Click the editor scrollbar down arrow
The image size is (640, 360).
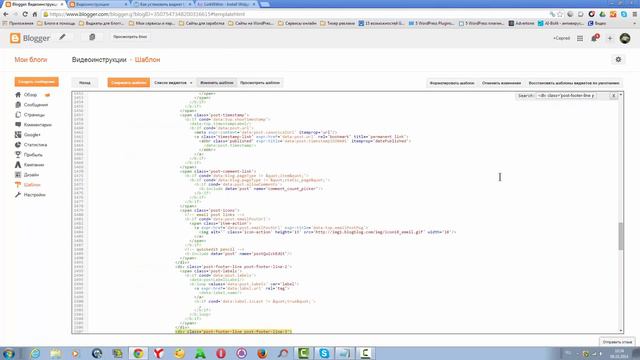coord(621,331)
